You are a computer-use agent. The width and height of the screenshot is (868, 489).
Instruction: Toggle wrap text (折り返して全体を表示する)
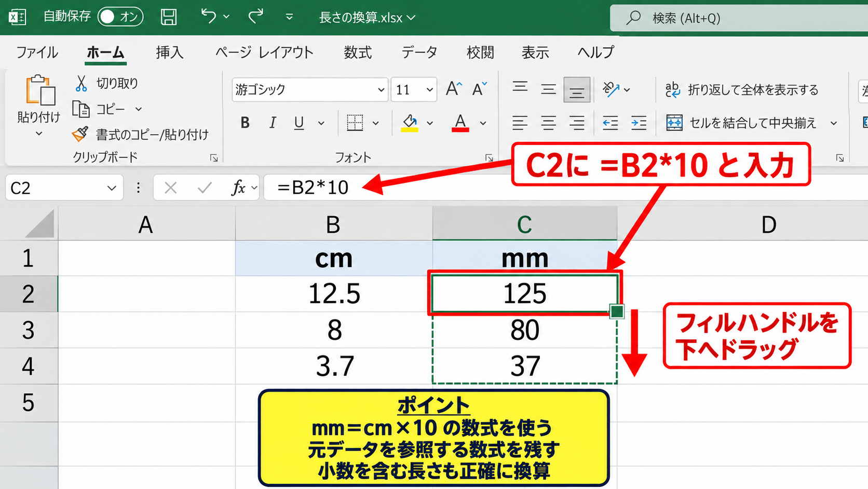[x=742, y=90]
